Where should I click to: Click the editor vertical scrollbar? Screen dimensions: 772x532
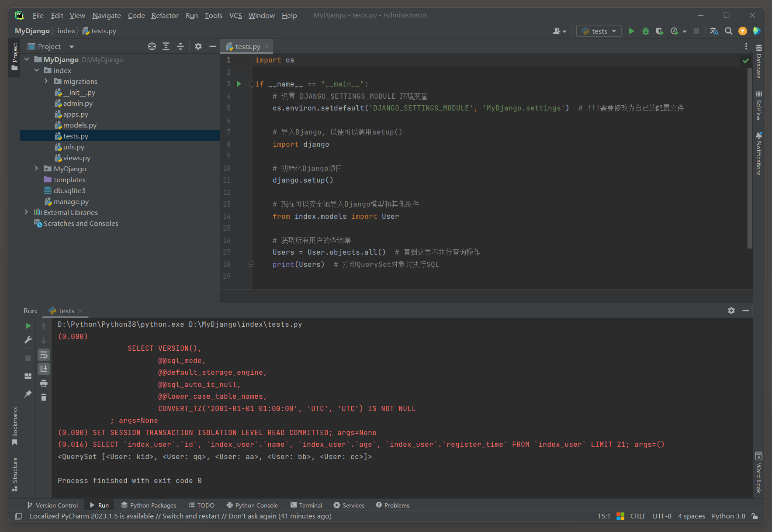(750, 157)
